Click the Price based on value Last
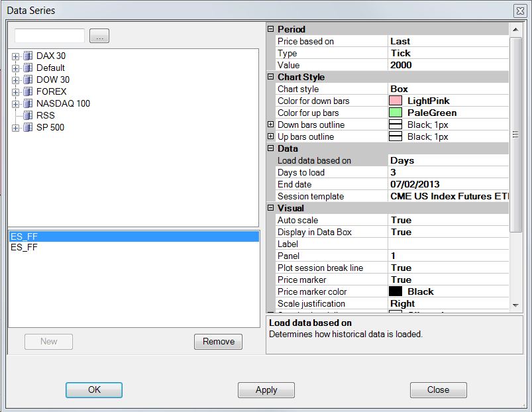This screenshot has width=532, height=412. click(x=449, y=41)
